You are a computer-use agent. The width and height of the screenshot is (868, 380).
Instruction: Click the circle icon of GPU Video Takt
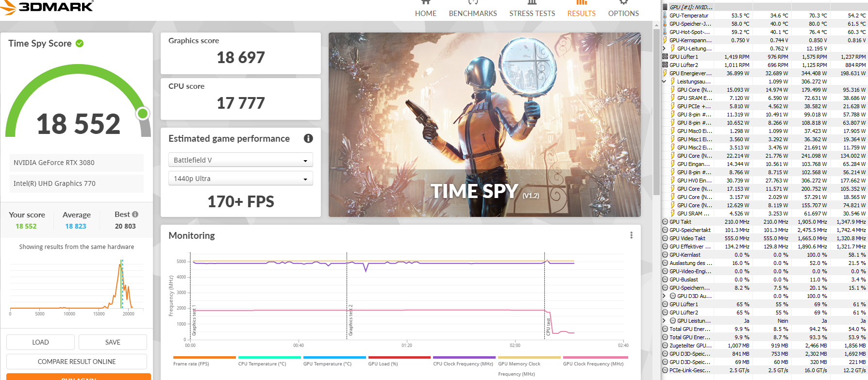(665, 238)
